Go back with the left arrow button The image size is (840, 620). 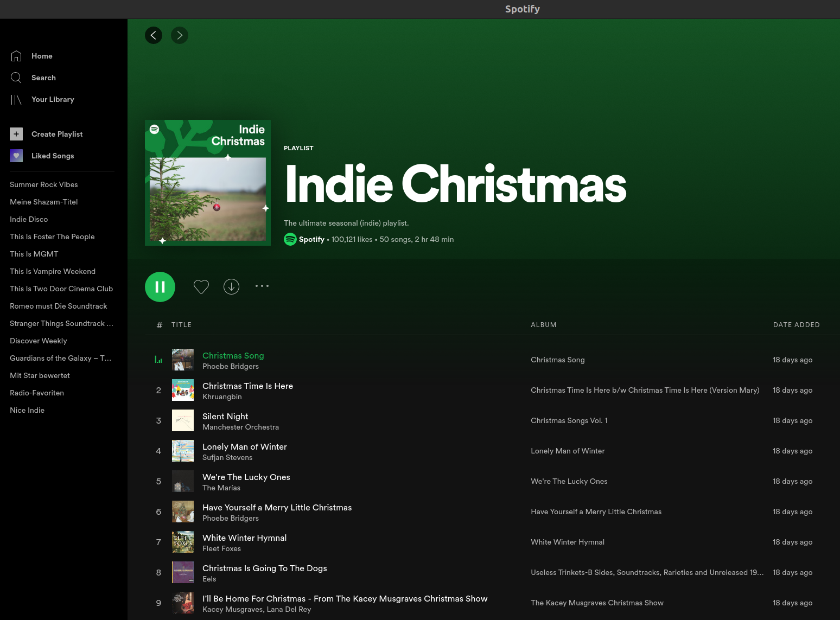tap(154, 35)
